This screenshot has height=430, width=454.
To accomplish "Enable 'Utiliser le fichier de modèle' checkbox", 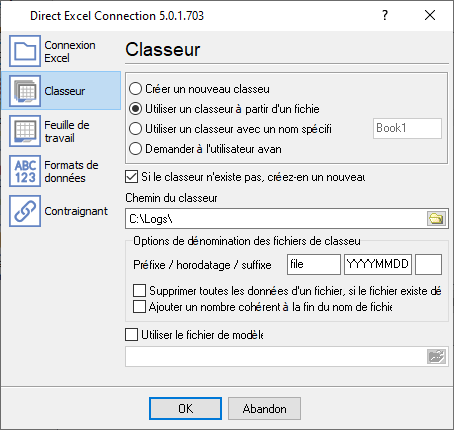I will coord(132,335).
